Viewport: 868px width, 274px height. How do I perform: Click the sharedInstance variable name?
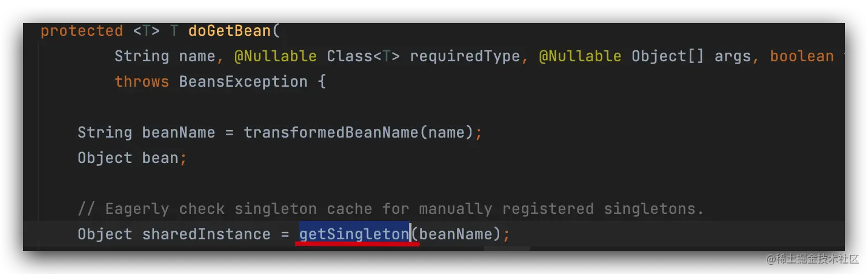(207, 234)
